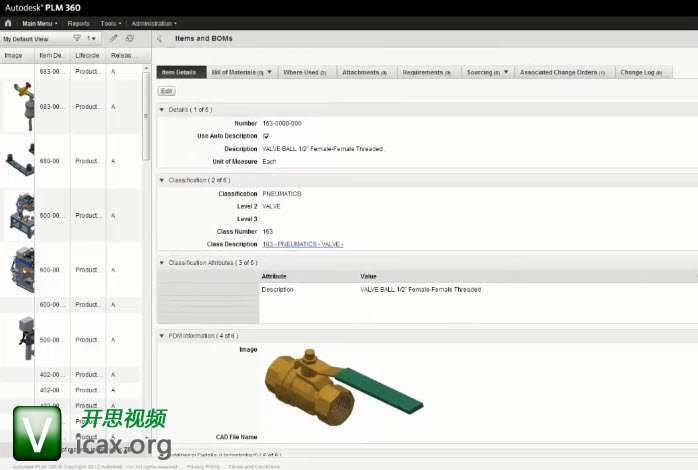
Task: Open the Administration dropdown menu
Action: click(154, 24)
